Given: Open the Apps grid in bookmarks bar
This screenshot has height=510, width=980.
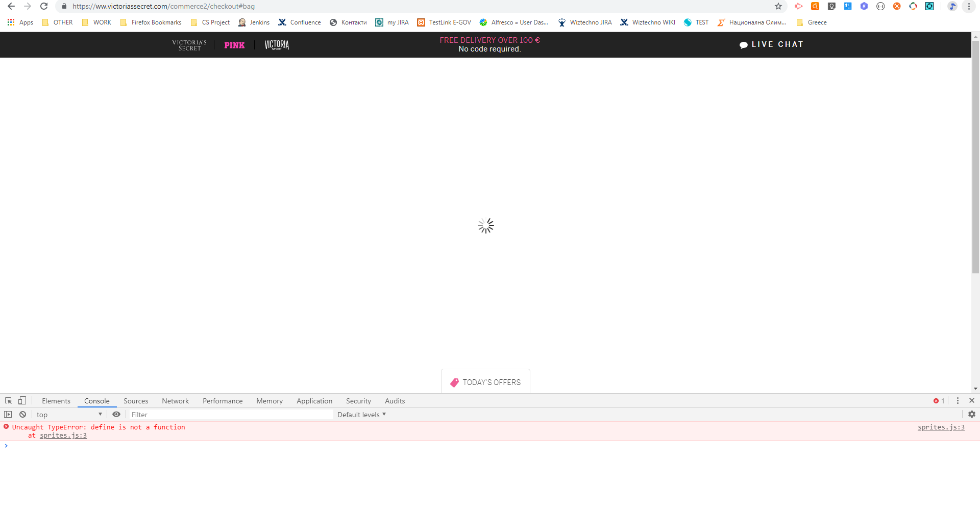Looking at the screenshot, I should tap(20, 22).
